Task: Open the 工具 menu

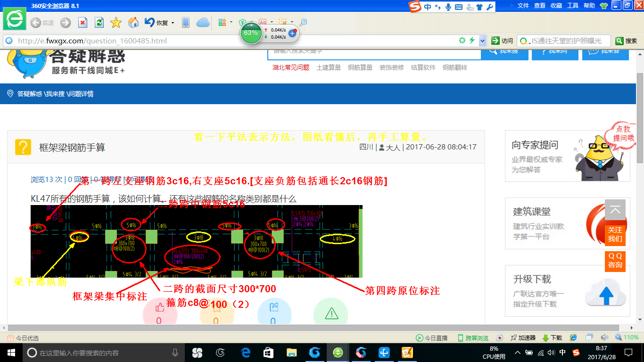Action: (573, 6)
